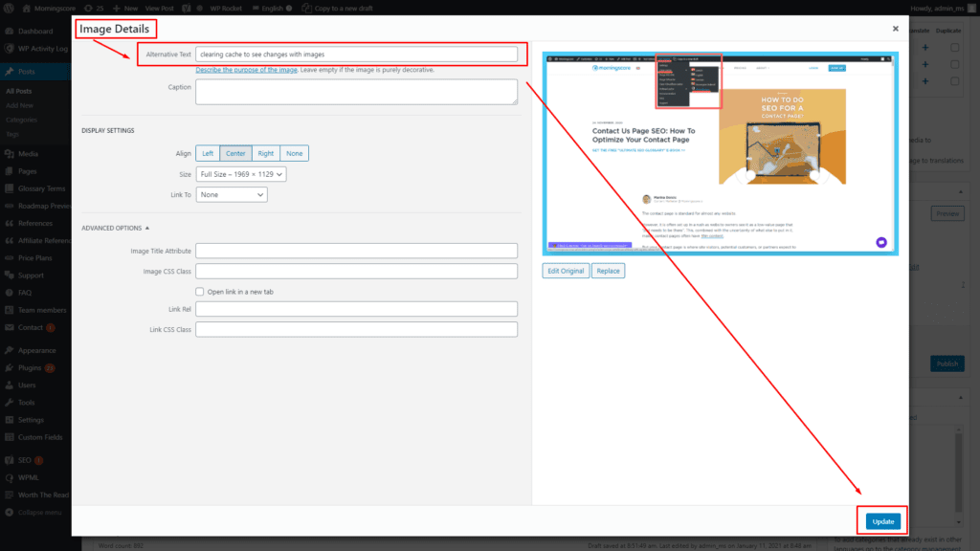Viewport: 980px width, 551px height.
Task: Check the first Duplicate checkbox
Action: (954, 47)
